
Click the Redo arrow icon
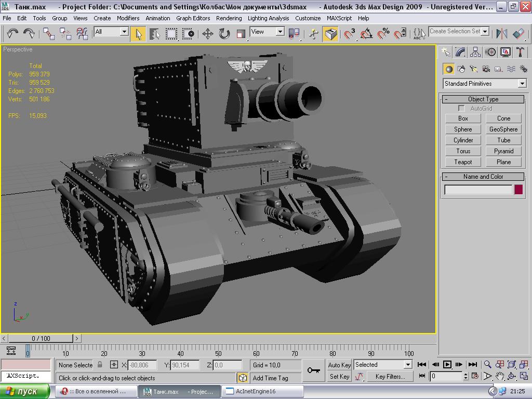point(29,34)
